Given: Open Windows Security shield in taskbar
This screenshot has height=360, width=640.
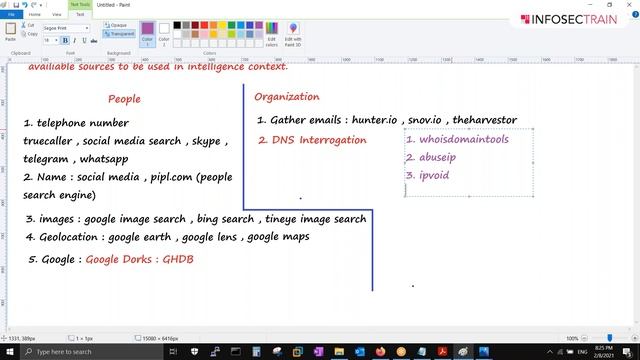Looking at the screenshot, I should pos(194,351).
